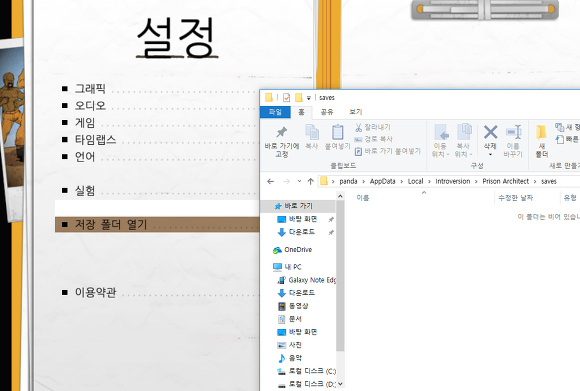
Task: Click the 삭제 delete X icon
Action: [490, 132]
